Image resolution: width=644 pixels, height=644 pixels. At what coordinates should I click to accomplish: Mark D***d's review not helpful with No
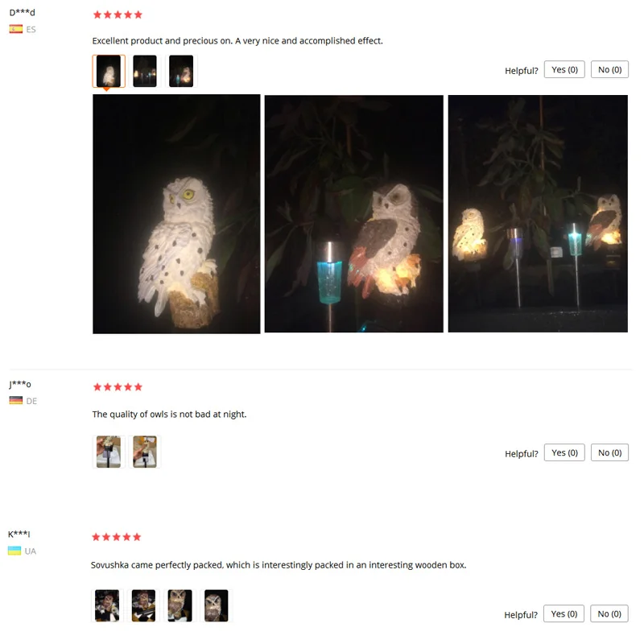tap(609, 69)
